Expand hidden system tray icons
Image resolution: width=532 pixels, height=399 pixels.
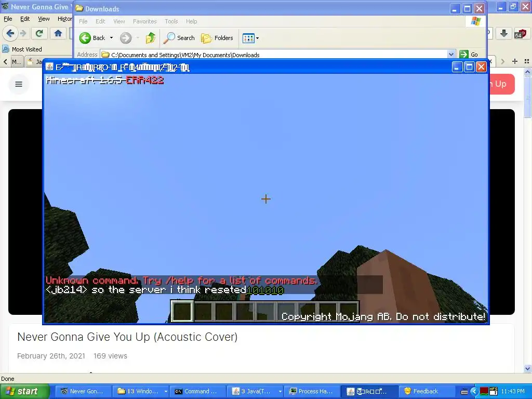point(475,392)
